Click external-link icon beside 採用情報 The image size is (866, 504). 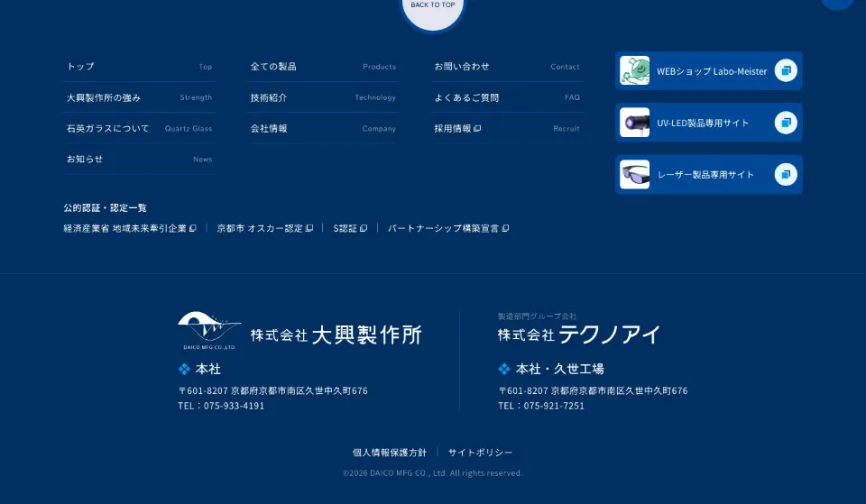pyautogui.click(x=477, y=129)
